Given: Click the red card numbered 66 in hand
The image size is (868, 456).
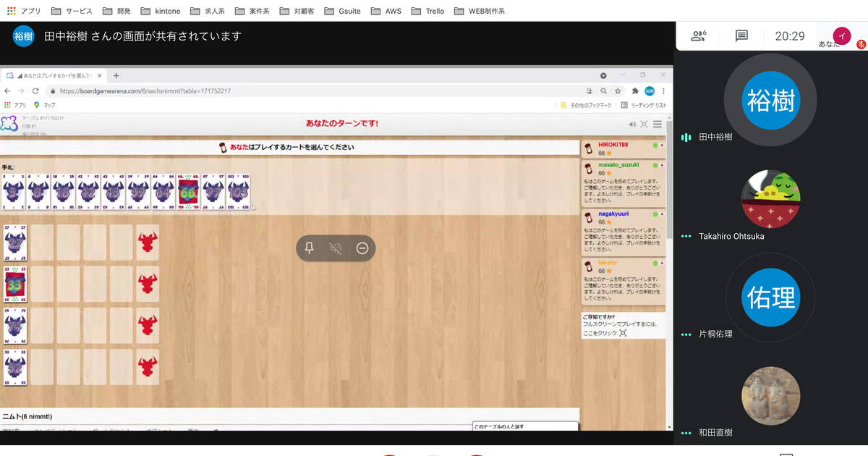Looking at the screenshot, I should 188,192.
